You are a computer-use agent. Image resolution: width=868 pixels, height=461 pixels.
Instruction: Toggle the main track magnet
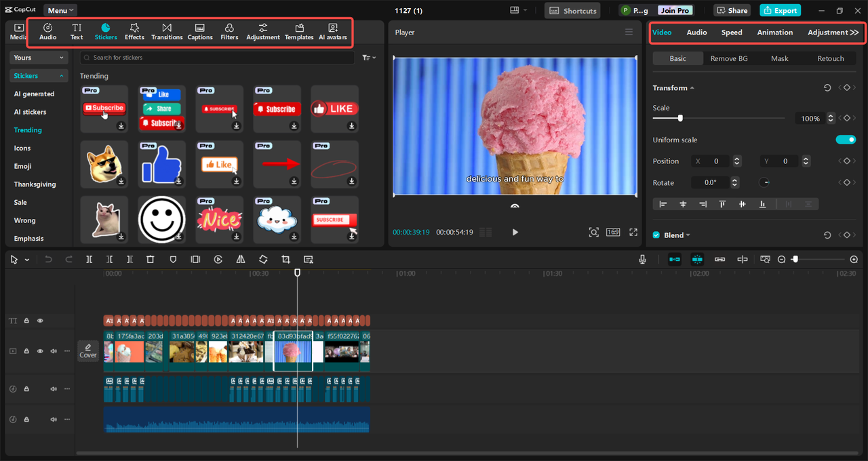[x=675, y=260]
